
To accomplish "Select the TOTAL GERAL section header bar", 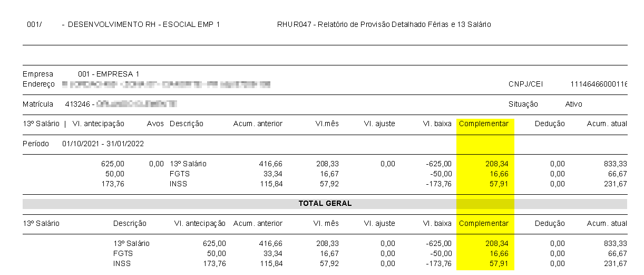I will 325,203.
